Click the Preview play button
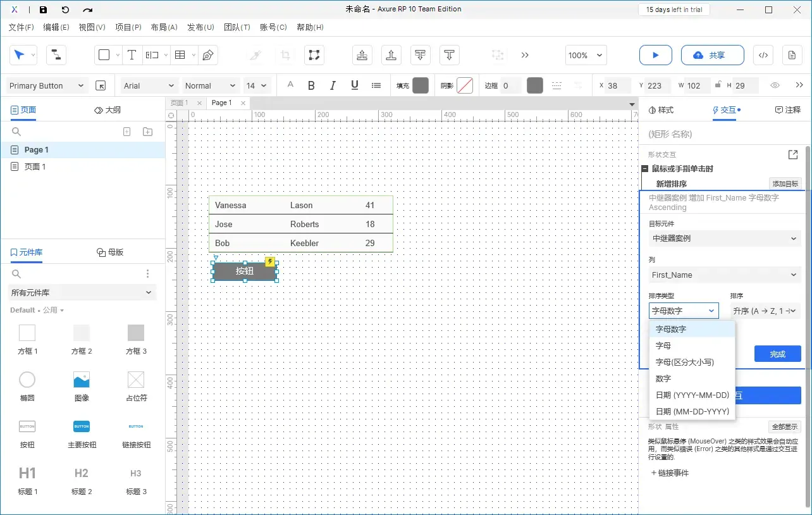Viewport: 812px width, 515px height. click(655, 55)
